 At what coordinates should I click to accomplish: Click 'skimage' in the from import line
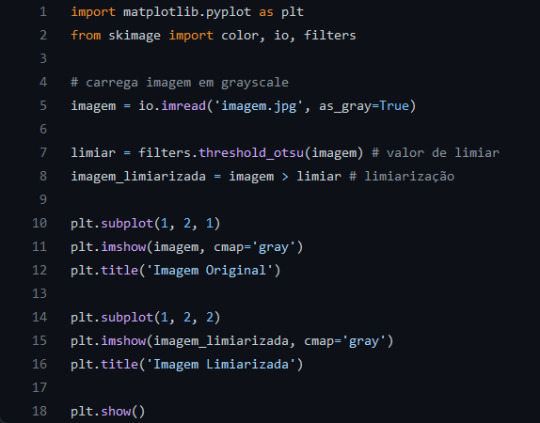pos(134,36)
